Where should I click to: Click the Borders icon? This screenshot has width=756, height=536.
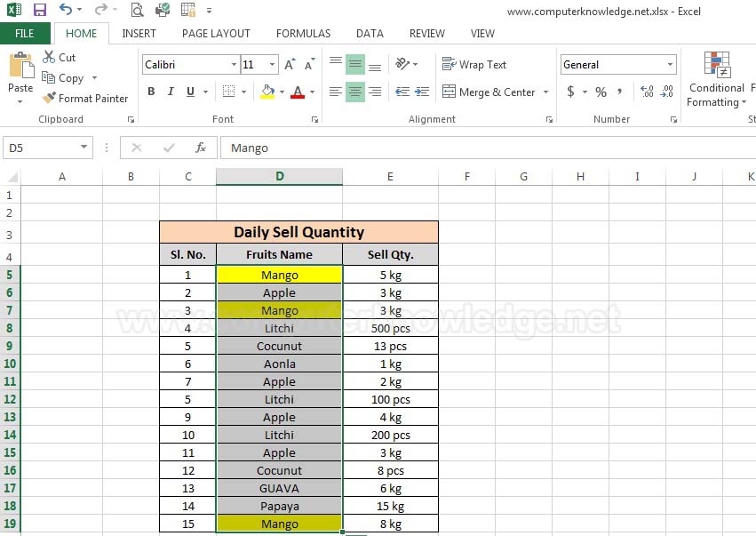(x=228, y=92)
